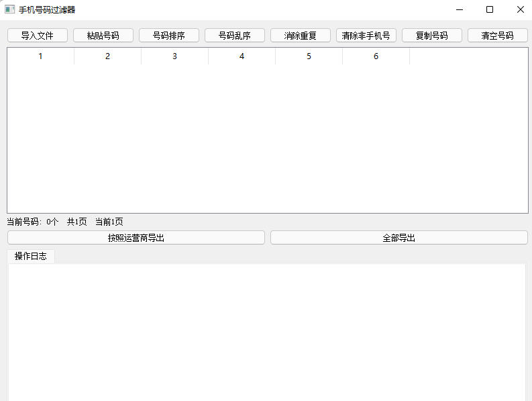Click the 导入文件 button

38,36
